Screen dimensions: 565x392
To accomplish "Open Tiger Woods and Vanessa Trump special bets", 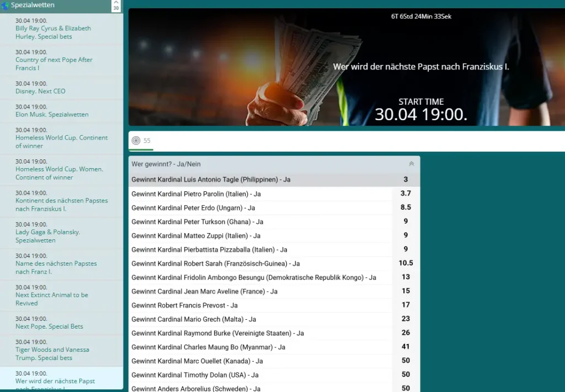I will click(61, 350).
